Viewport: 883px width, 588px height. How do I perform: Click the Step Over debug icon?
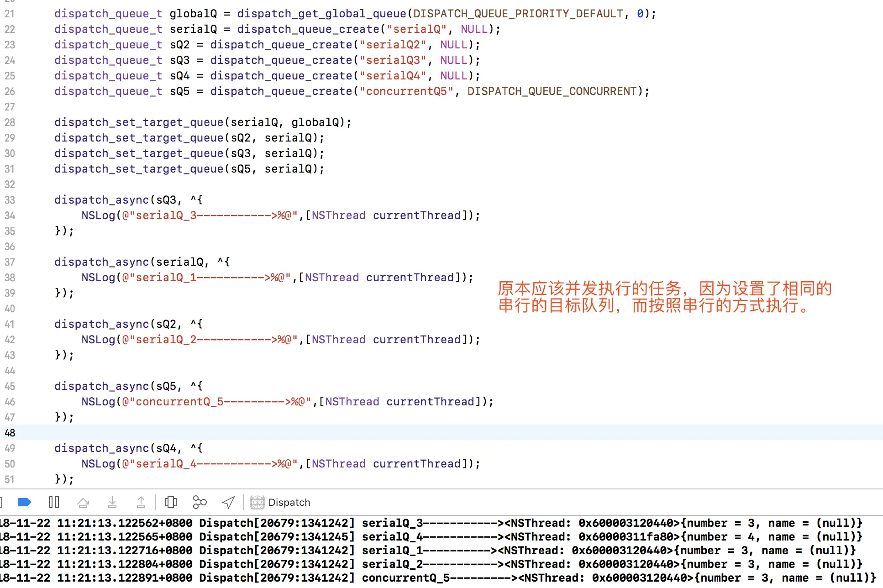tap(83, 502)
